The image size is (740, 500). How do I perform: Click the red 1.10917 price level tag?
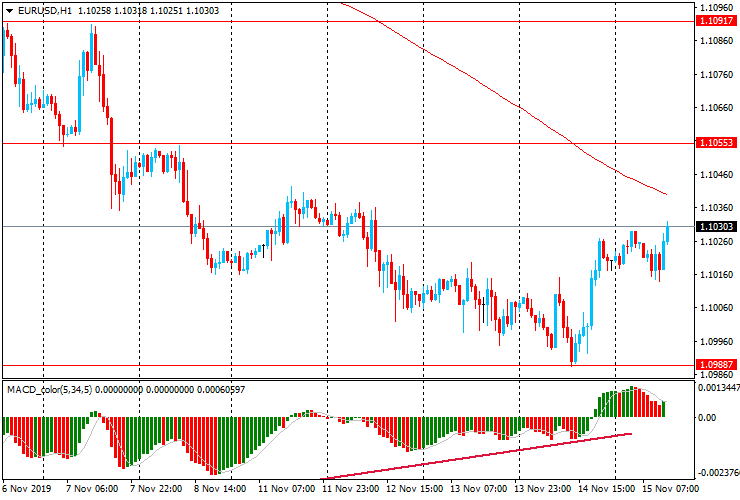(x=717, y=20)
